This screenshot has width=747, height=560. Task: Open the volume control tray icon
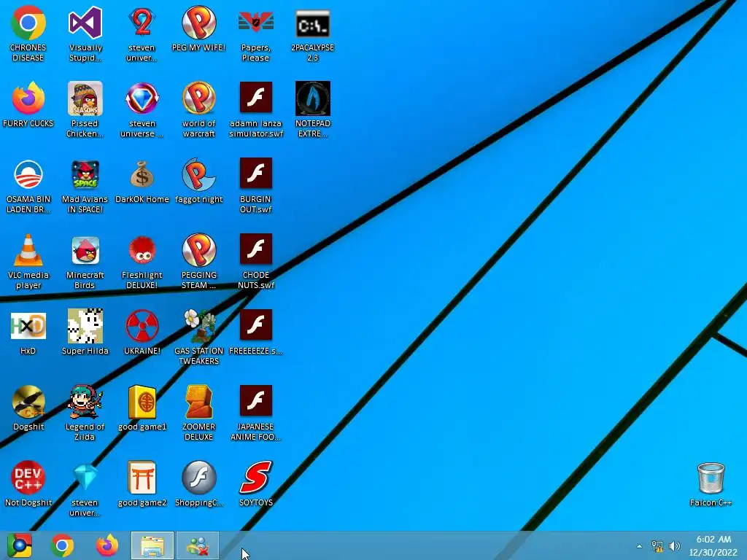point(675,546)
